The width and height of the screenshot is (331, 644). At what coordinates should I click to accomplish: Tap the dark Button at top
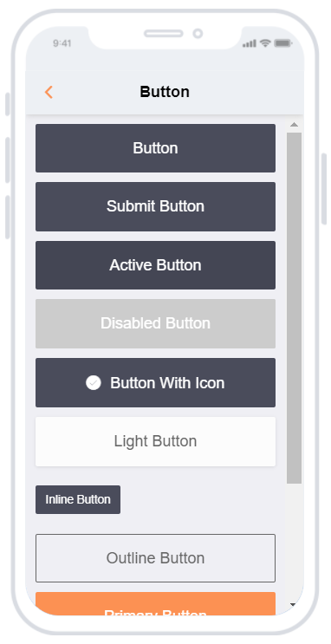[155, 148]
